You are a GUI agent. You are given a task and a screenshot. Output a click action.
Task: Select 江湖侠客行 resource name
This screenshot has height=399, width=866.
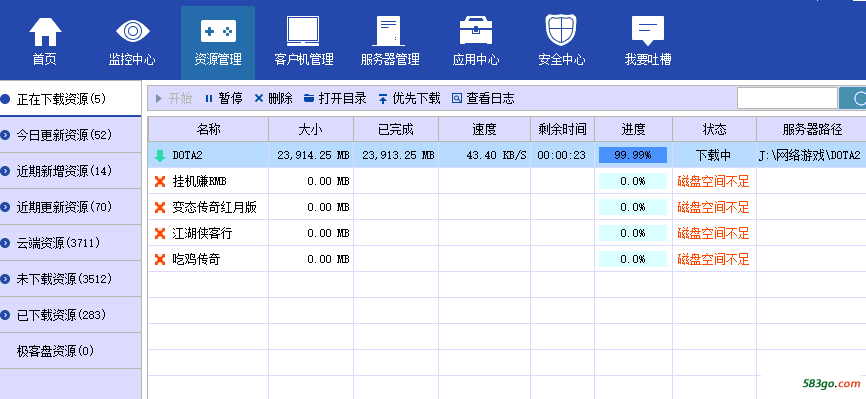(x=202, y=233)
